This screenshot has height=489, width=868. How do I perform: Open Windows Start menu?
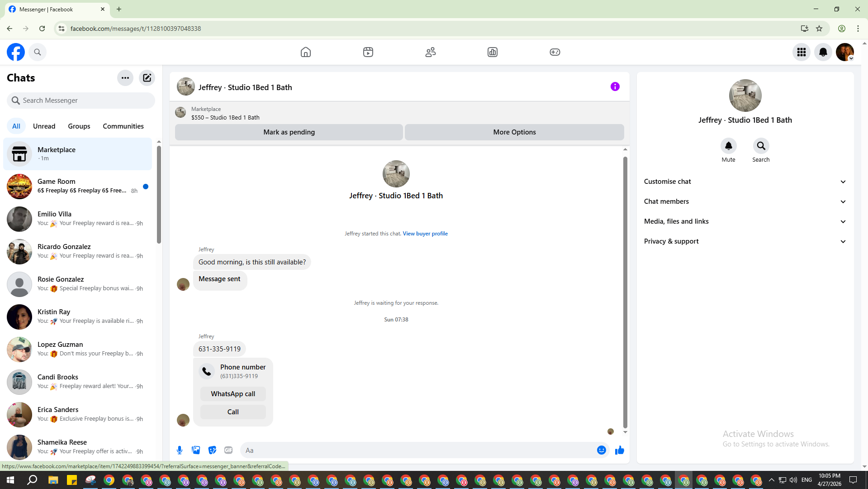[x=10, y=480]
